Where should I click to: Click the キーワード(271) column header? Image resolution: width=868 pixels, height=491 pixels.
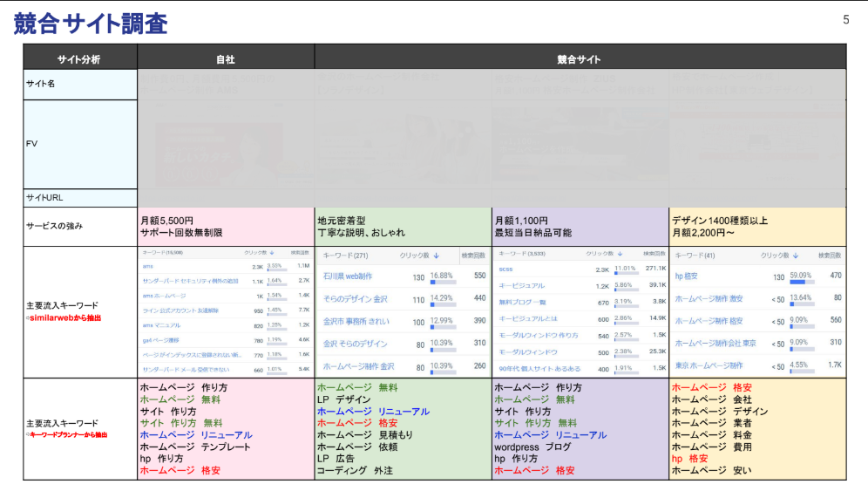click(347, 256)
